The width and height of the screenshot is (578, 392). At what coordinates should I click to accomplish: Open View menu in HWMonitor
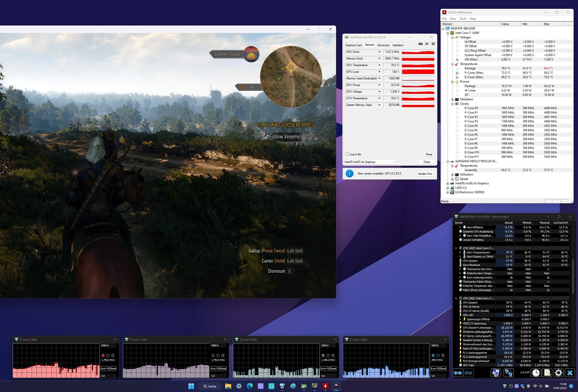453,19
